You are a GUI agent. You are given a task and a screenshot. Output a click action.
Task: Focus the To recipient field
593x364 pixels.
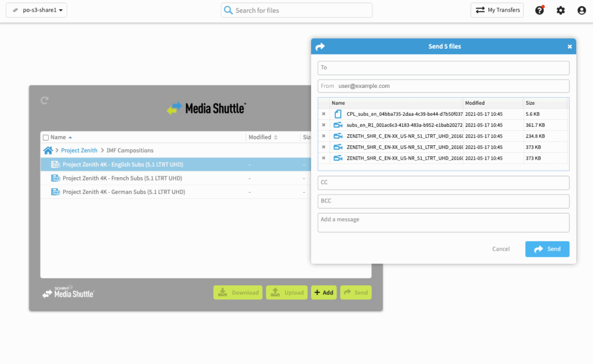coord(443,68)
